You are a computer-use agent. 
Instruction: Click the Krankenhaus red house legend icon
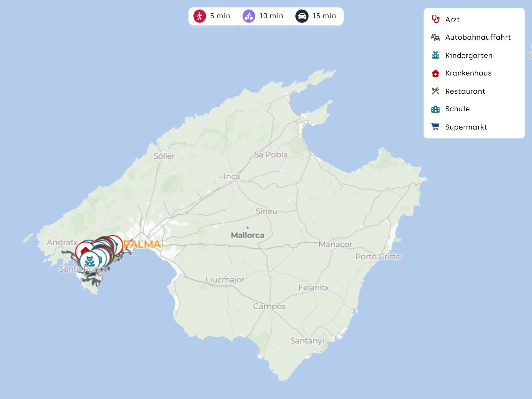435,73
